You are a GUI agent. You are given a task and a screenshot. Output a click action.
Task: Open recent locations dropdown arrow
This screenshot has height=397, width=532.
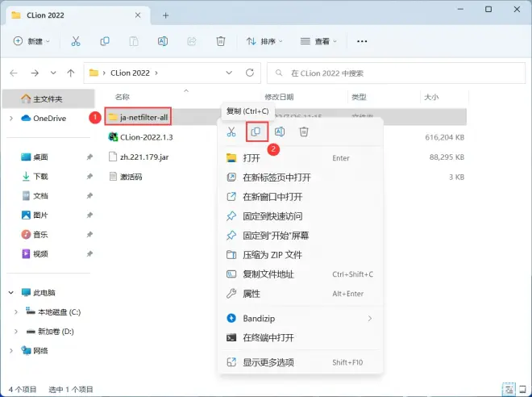click(53, 73)
